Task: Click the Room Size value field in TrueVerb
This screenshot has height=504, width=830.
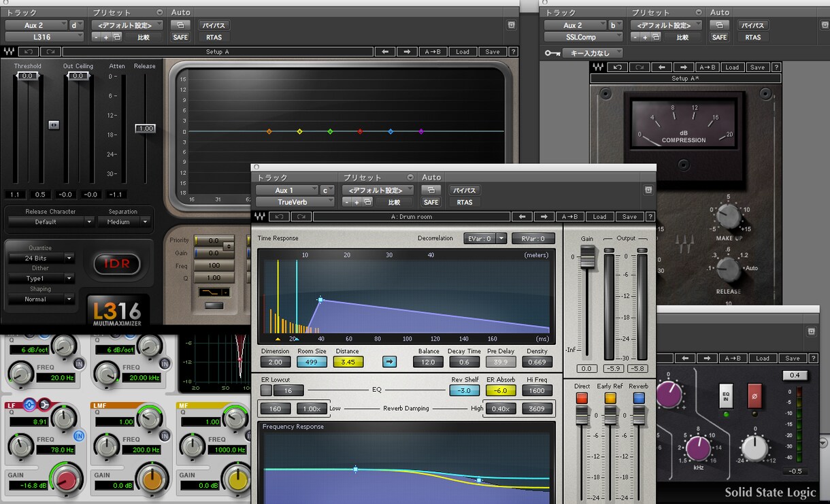Action: pyautogui.click(x=312, y=362)
